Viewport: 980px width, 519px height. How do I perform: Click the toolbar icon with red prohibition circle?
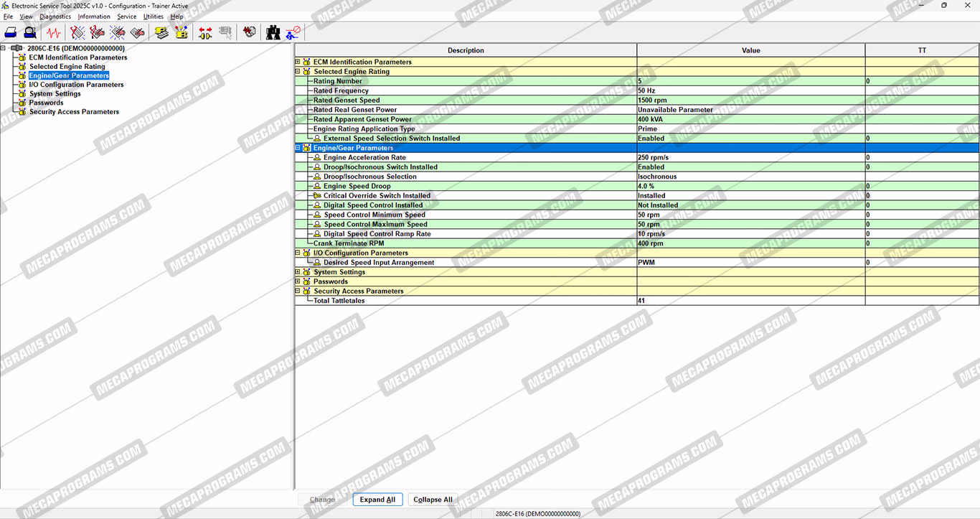pos(293,32)
